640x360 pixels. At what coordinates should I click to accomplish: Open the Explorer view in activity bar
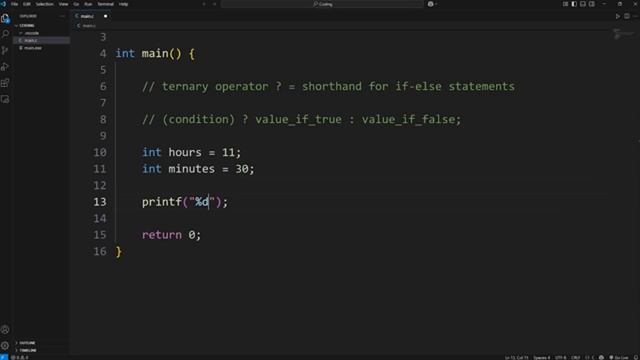point(5,18)
